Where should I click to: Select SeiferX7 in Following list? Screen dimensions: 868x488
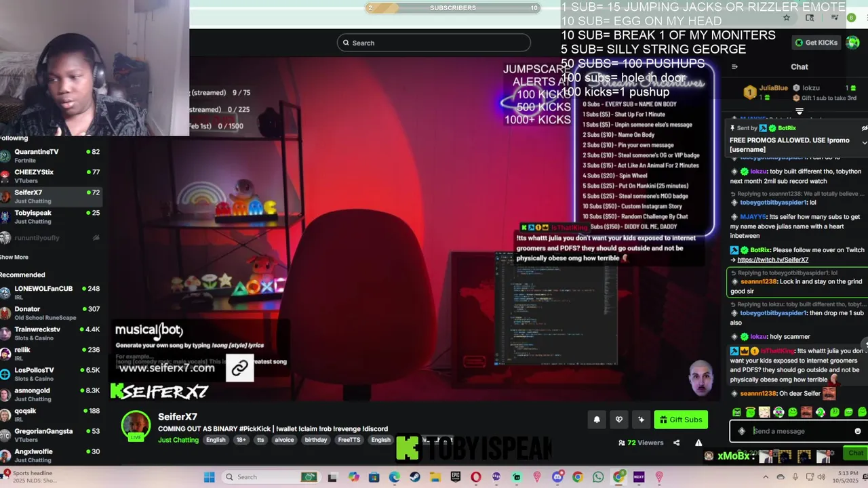click(51, 196)
